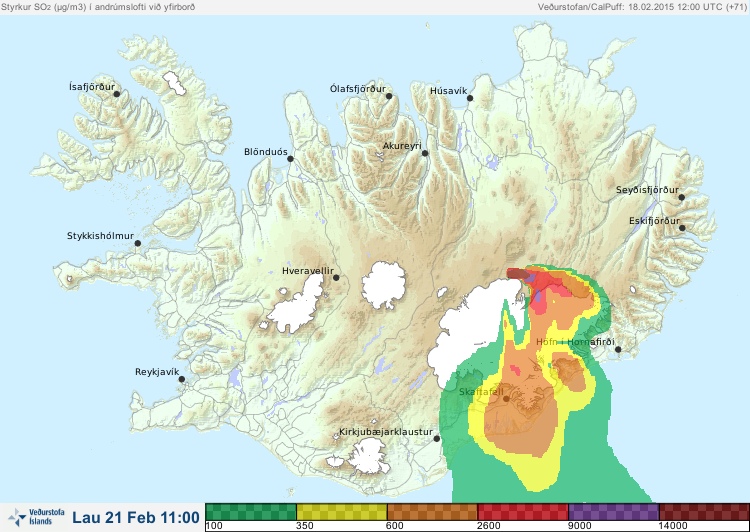Screen dimensions: 750x532
Task: Click the Ólafsfjörður marker dot
Action: [x=389, y=96]
